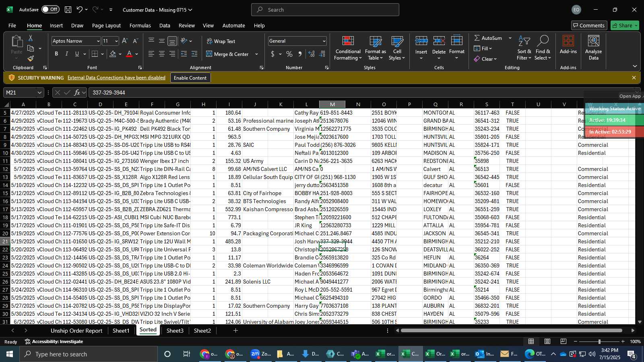Switch to the Sheet3 tab
This screenshot has width=644, height=362.
coord(175,331)
